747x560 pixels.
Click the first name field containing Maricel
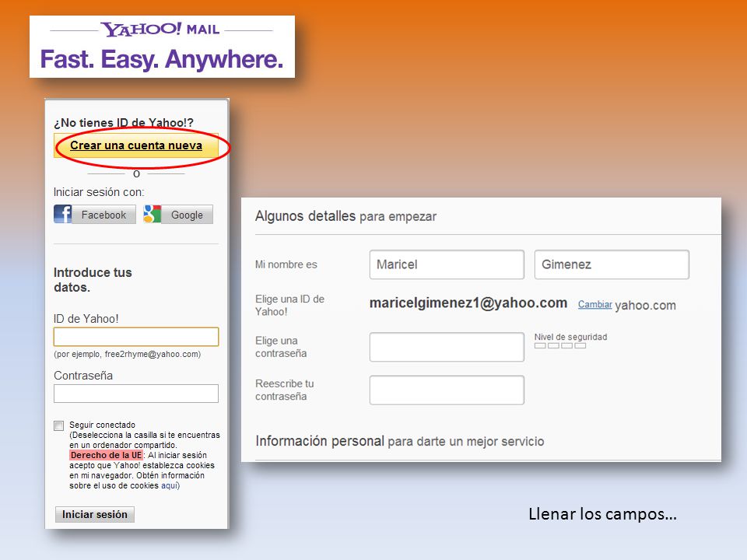(x=447, y=264)
